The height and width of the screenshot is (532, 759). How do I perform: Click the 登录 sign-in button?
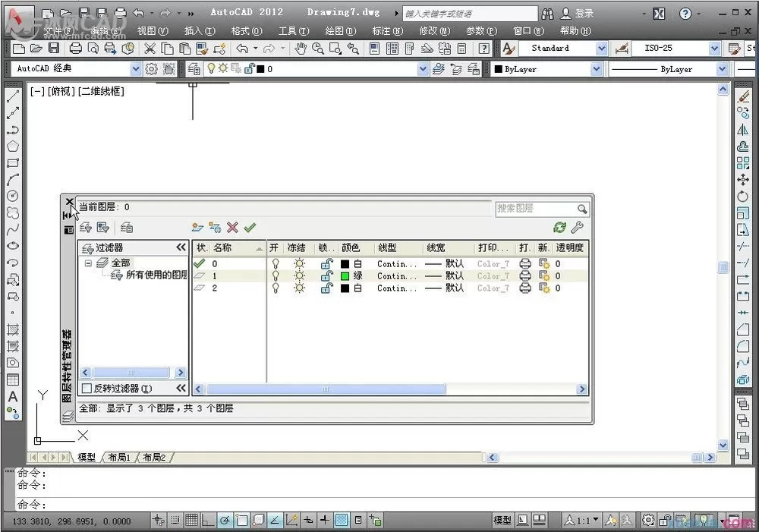(x=578, y=14)
